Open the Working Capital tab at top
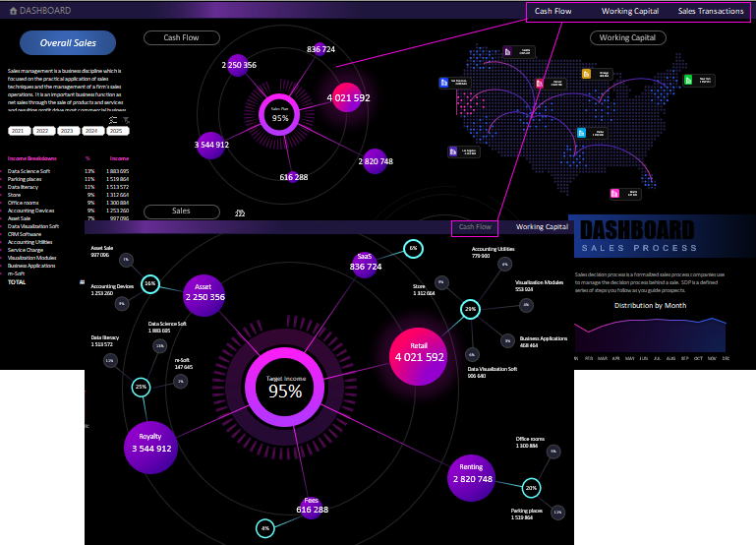Viewport: 756px width, 545px height. (630, 12)
